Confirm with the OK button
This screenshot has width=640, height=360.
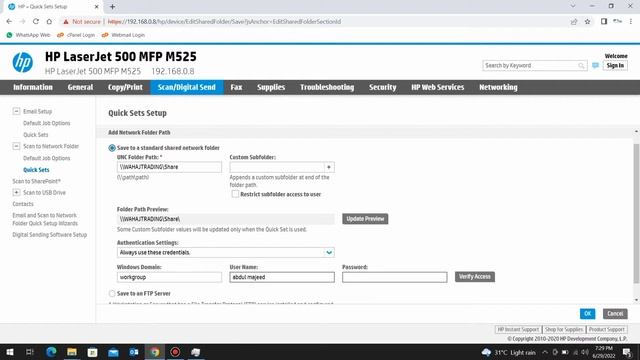pos(587,313)
